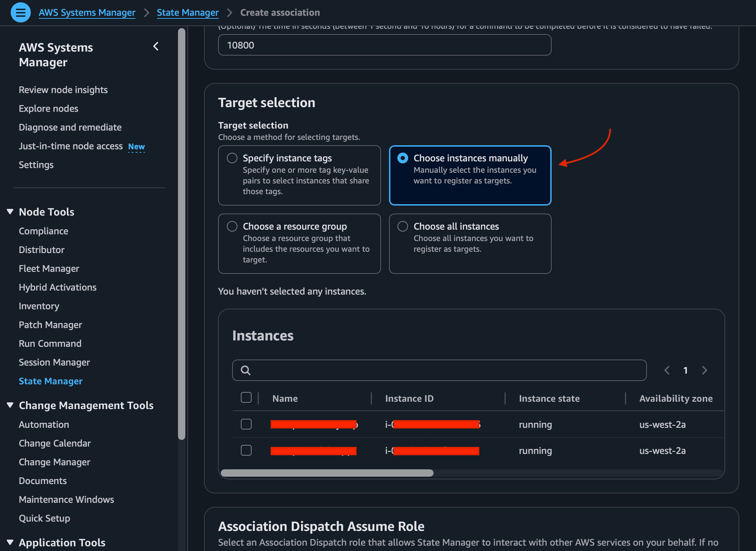Open AWS Systems Manager breadcrumb link
The width and height of the screenshot is (756, 551).
(x=87, y=13)
